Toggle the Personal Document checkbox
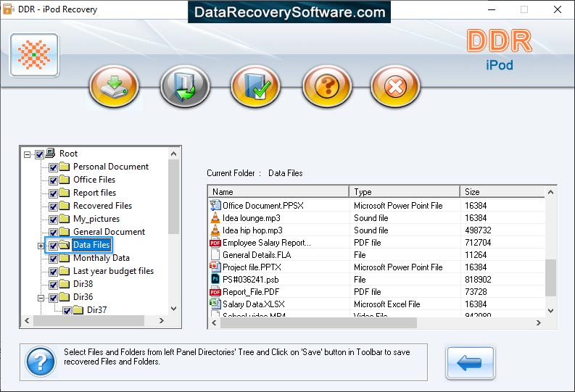 click(53, 167)
